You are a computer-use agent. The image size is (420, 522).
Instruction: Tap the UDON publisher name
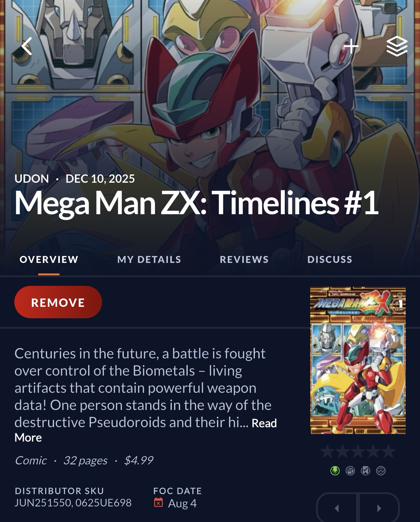coord(31,179)
